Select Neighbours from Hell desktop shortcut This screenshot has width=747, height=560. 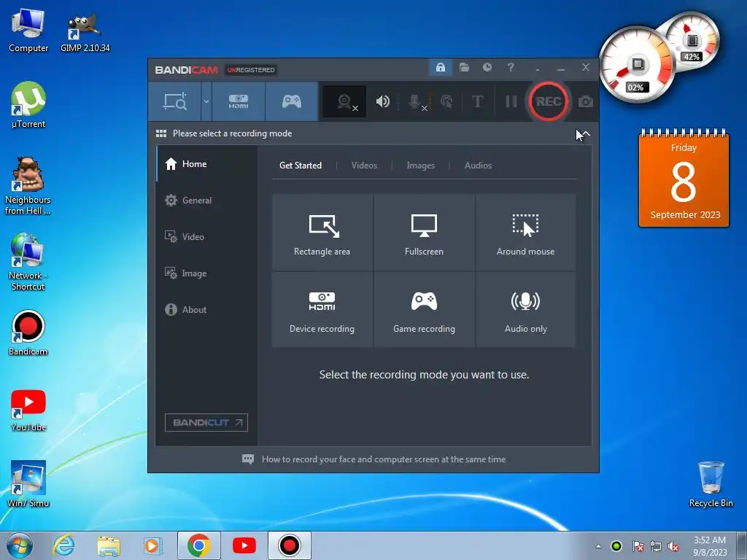click(x=28, y=186)
